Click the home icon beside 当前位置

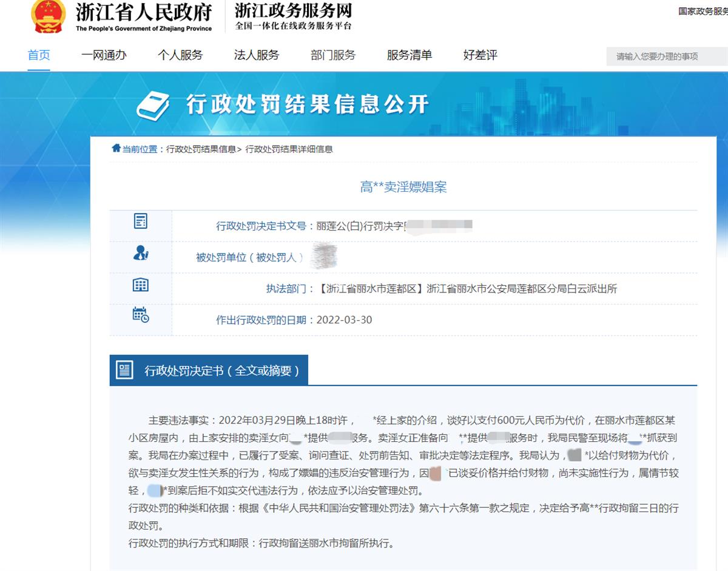pos(116,148)
